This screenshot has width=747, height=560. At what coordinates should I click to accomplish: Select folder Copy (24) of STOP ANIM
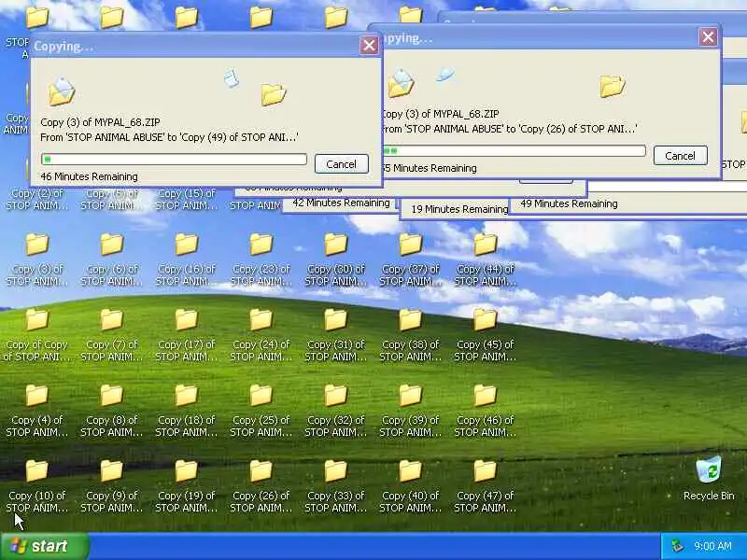click(x=261, y=335)
